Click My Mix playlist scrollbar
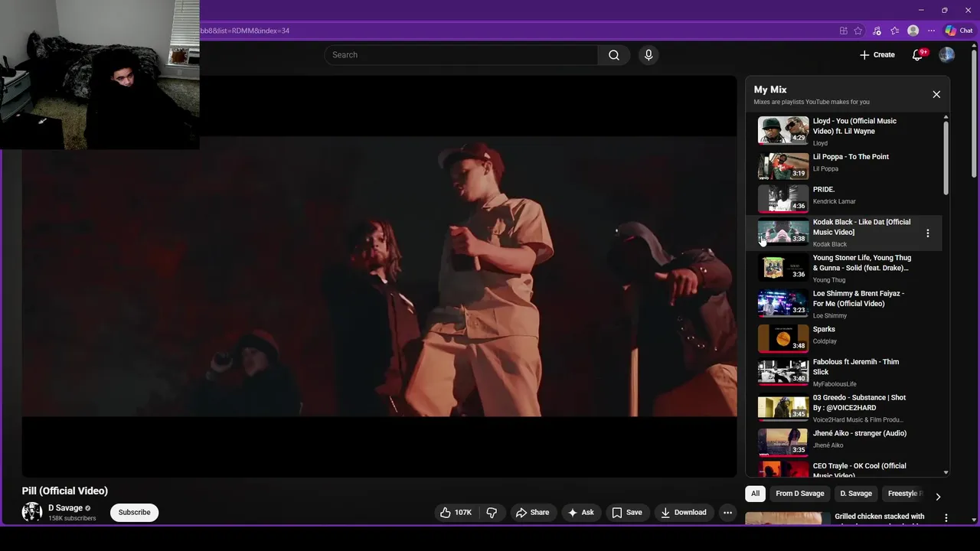The image size is (980, 551). tap(946, 157)
